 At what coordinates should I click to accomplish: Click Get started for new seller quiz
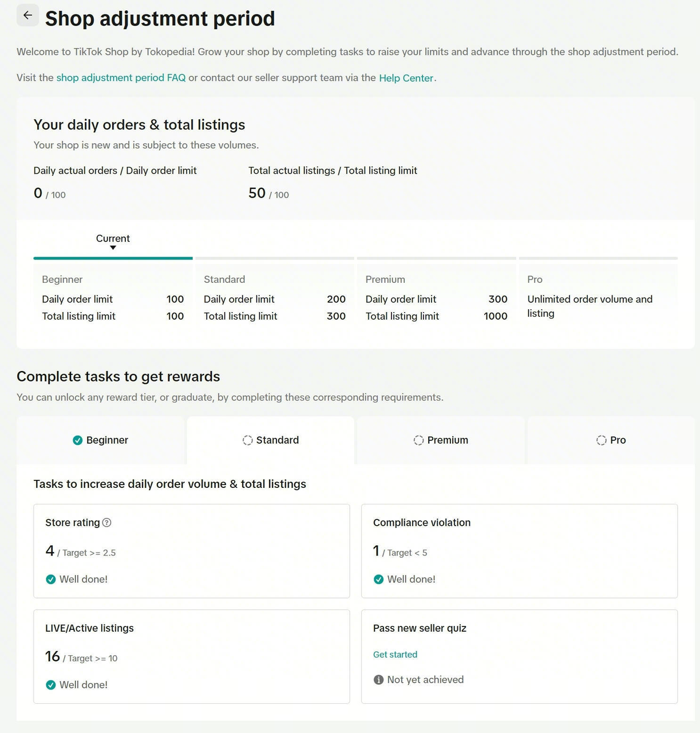point(395,655)
